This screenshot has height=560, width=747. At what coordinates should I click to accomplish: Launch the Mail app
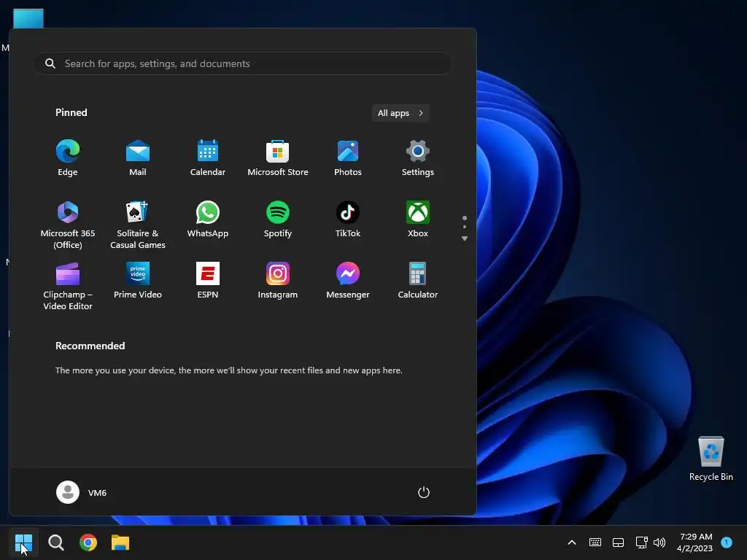point(138,158)
